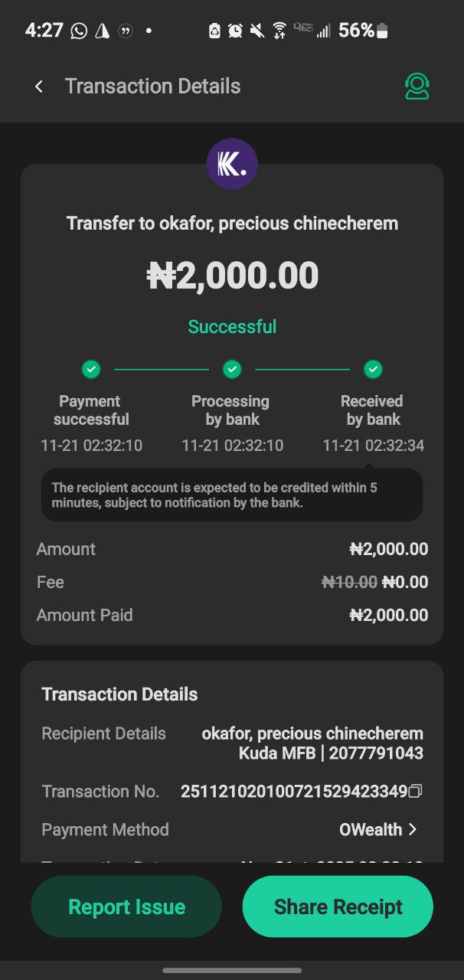
Task: Tap the ₦2,000.00 transfer amount heading
Action: tap(232, 276)
